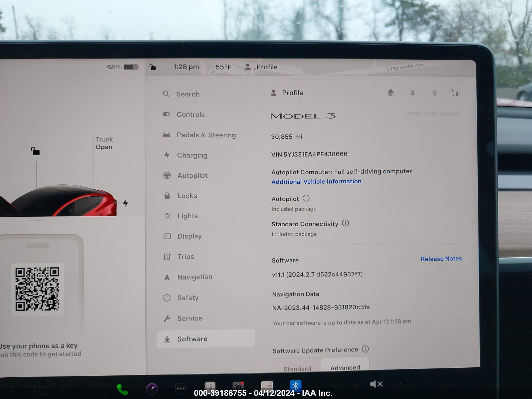The height and width of the screenshot is (399, 532).
Task: Open the all-apps three-dots launcher
Action: pos(181,388)
